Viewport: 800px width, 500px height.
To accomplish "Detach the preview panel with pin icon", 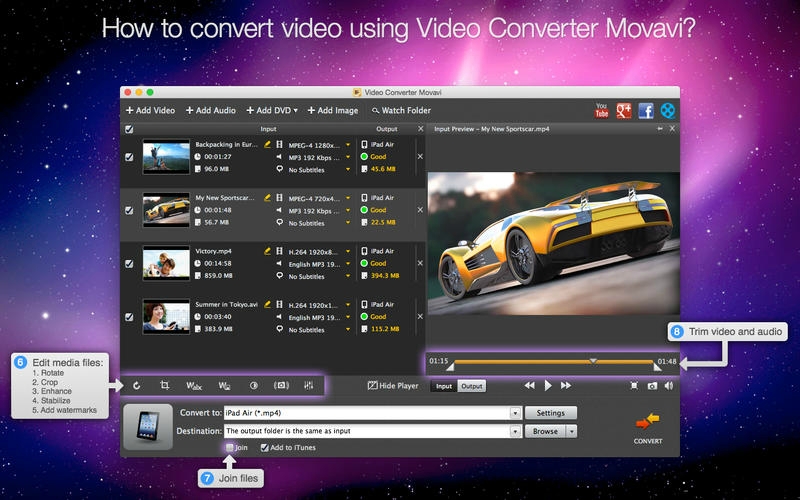I will click(x=660, y=129).
